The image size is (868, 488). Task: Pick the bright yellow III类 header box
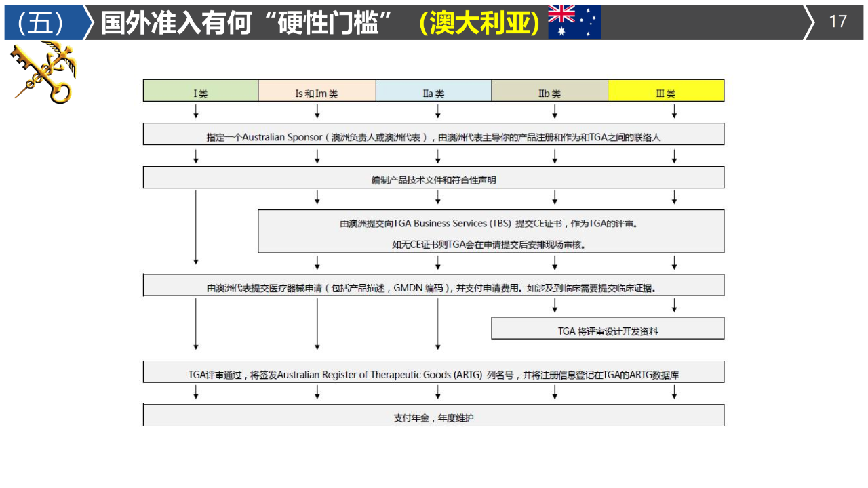666,91
